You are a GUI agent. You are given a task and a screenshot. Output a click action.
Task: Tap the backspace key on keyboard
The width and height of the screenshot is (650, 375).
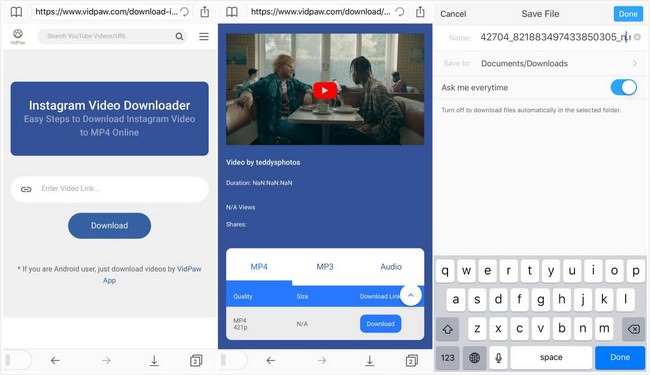[633, 329]
